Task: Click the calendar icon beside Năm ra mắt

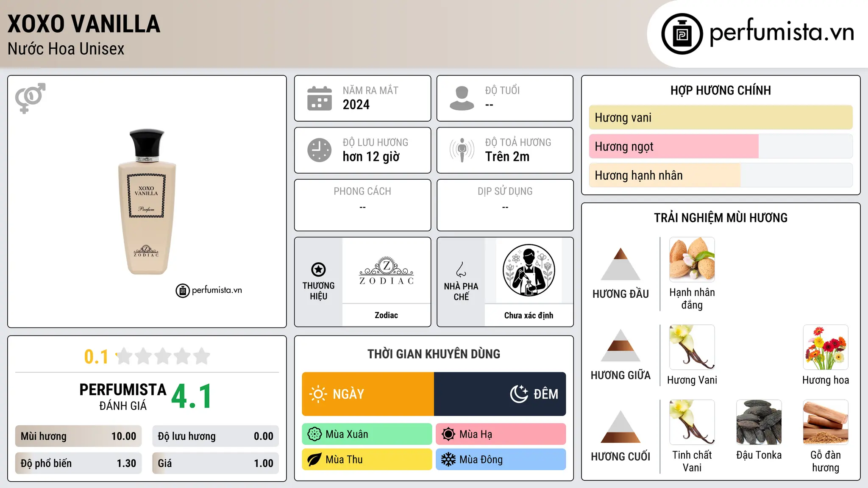Action: pos(320,98)
